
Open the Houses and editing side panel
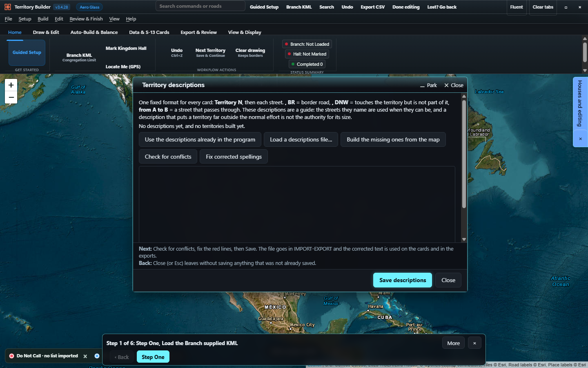(x=580, y=103)
